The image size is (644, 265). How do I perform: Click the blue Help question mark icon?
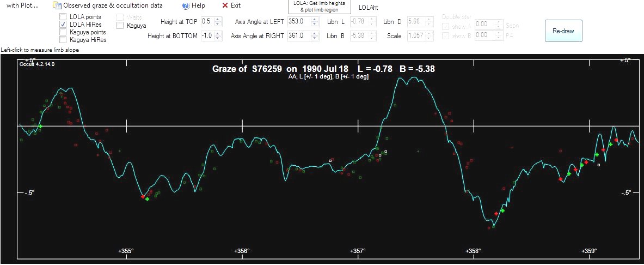click(186, 5)
